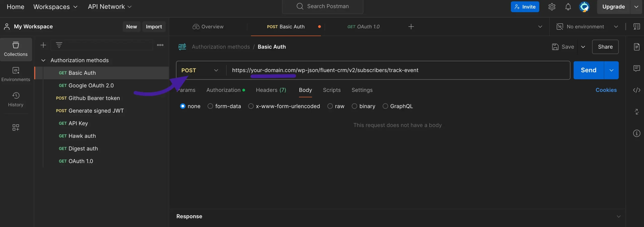
Task: Open the Collections sidebar panel
Action: coord(16,49)
